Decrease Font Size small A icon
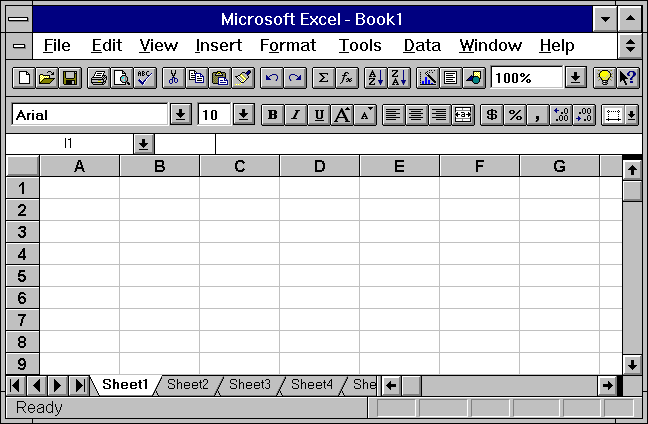The width and height of the screenshot is (648, 424). (365, 115)
